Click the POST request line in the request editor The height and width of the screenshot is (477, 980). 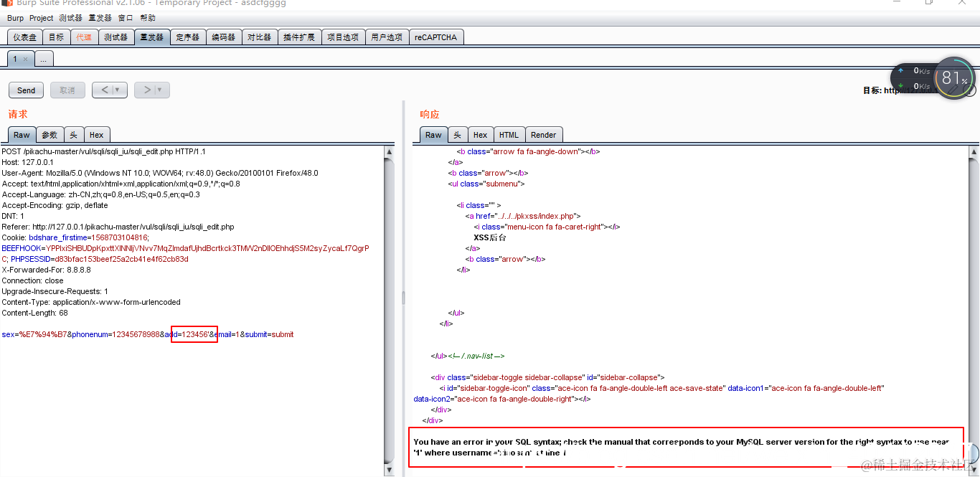pos(103,151)
